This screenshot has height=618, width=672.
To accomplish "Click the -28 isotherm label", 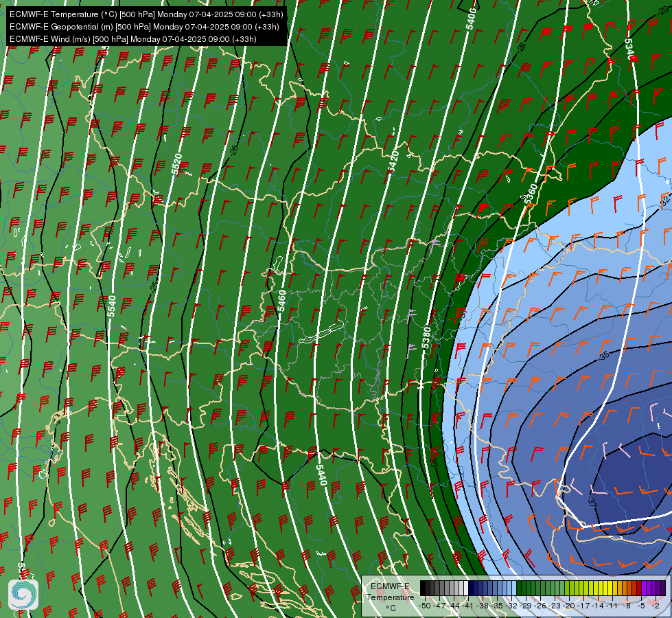I will (521, 47).
